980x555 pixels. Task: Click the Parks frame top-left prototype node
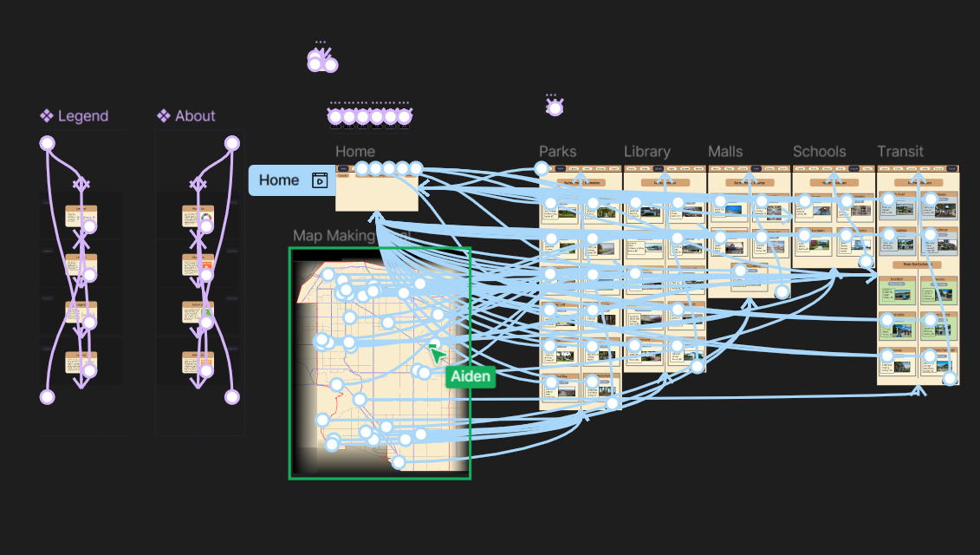pos(542,168)
